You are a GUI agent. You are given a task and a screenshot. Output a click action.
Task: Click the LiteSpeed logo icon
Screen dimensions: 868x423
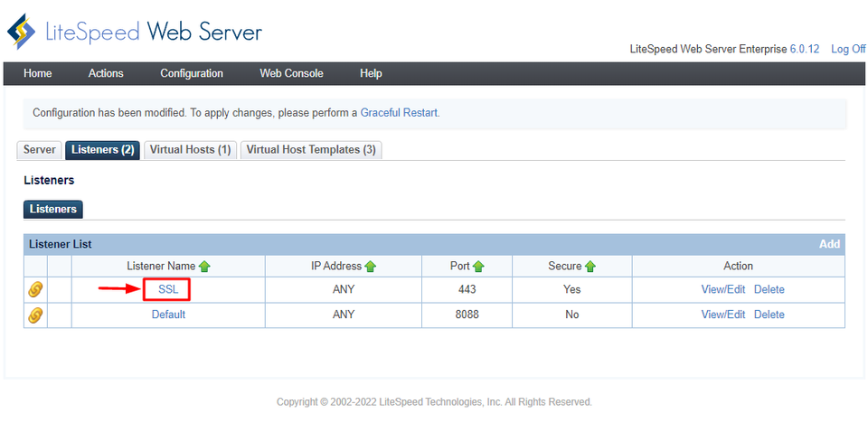[22, 33]
